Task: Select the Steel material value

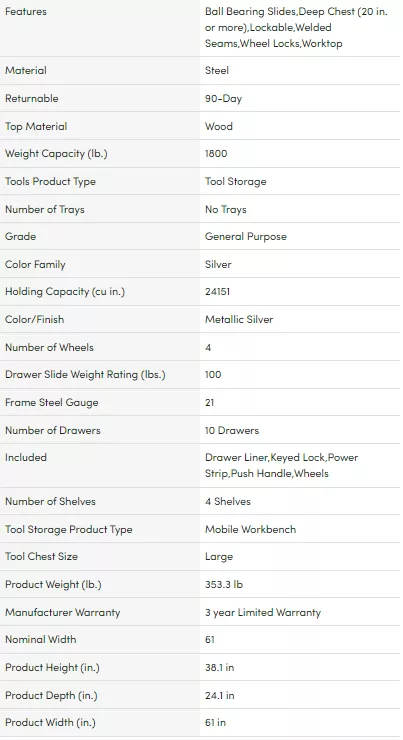Action: 217,70
